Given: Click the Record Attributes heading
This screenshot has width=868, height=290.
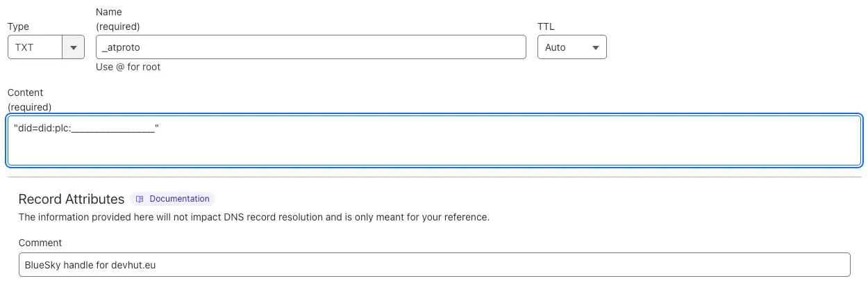Looking at the screenshot, I should (x=72, y=199).
